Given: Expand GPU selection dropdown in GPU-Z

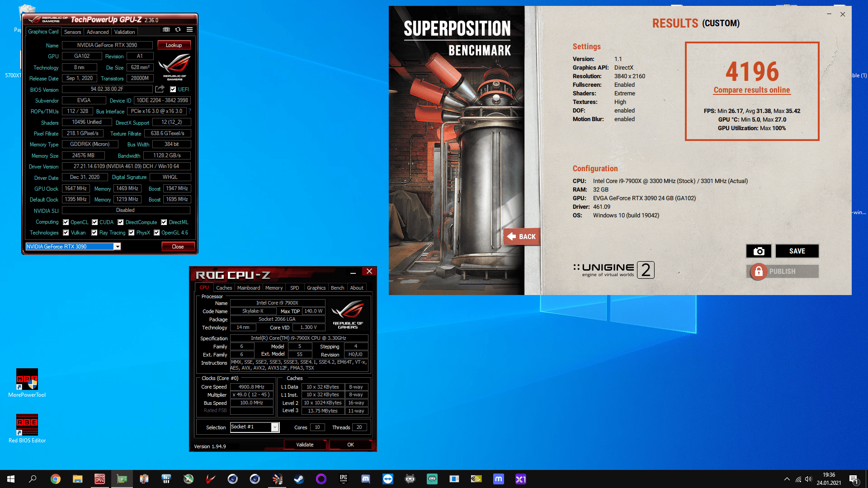Looking at the screenshot, I should point(117,247).
